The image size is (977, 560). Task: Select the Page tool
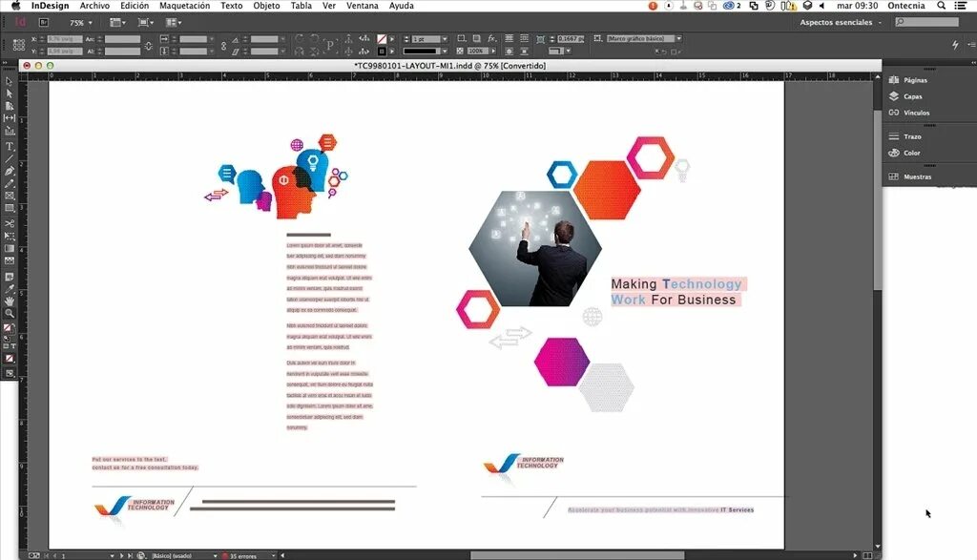point(9,106)
